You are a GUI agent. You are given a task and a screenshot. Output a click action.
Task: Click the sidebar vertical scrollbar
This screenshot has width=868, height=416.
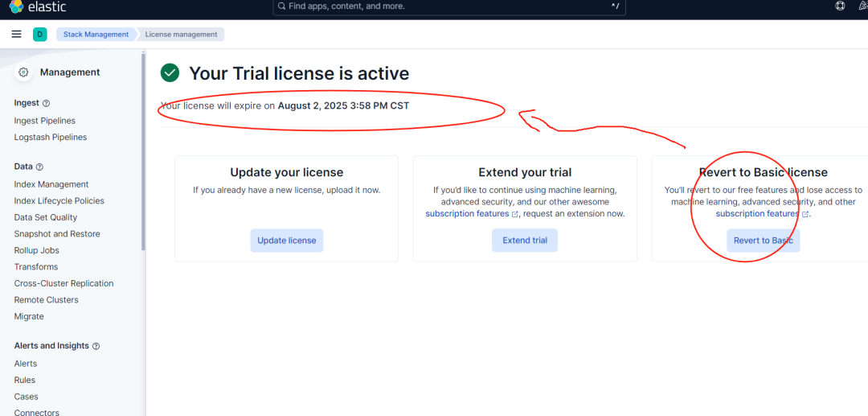coord(143,152)
